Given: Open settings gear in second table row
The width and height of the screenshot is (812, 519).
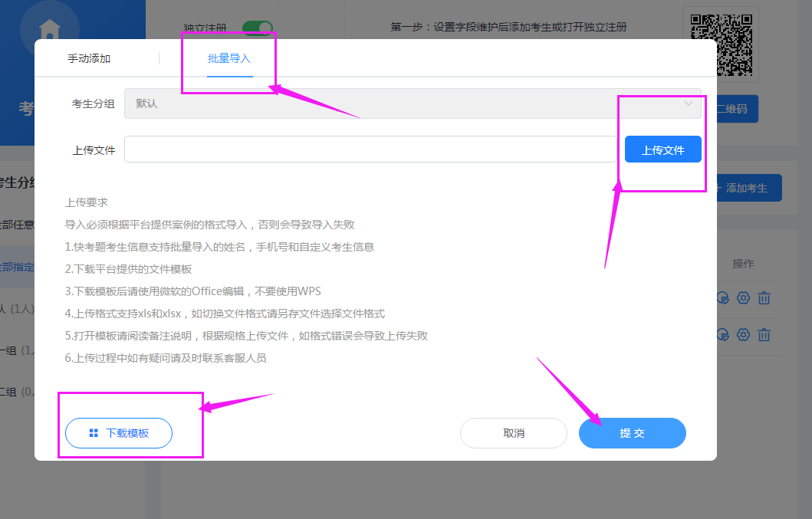Looking at the screenshot, I should (743, 334).
